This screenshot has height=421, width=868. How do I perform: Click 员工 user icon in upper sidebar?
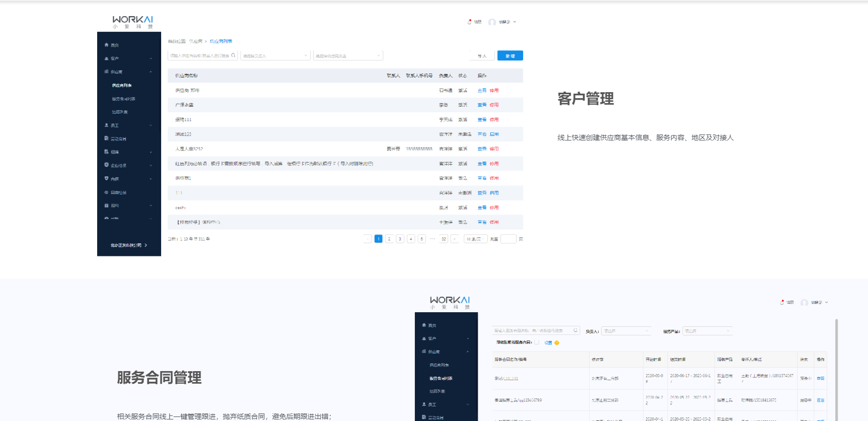[x=106, y=125]
